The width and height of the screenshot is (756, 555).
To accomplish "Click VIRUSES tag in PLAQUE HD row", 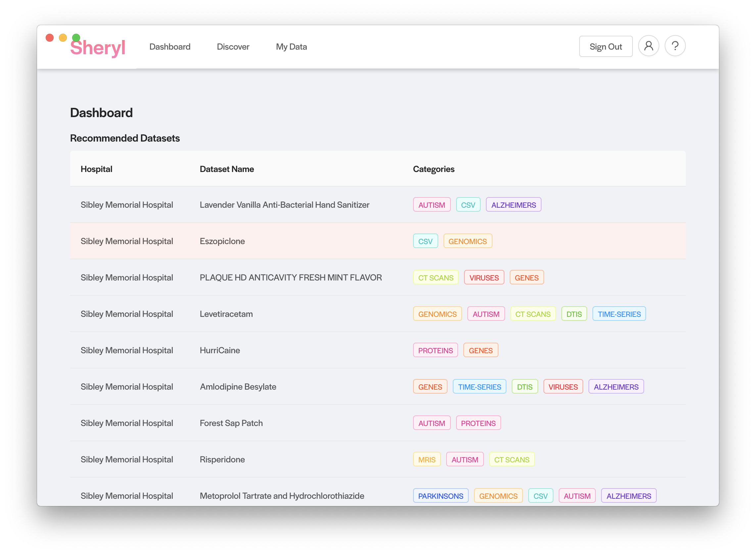I will [x=484, y=278].
